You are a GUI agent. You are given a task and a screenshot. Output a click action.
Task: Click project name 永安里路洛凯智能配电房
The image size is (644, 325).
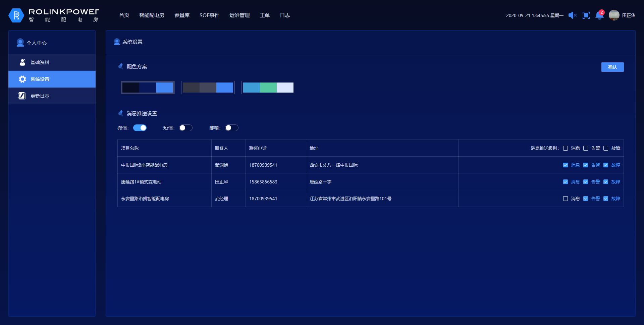[145, 199]
